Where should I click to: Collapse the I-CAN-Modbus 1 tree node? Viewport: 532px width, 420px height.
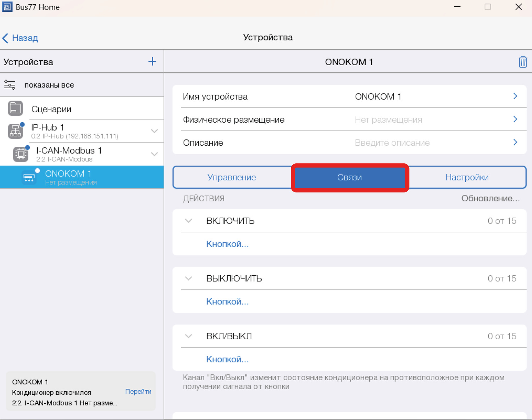[x=154, y=154]
